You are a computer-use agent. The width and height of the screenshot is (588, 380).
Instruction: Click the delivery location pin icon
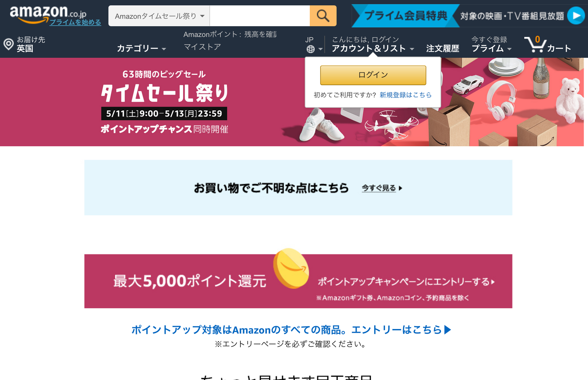click(x=9, y=44)
